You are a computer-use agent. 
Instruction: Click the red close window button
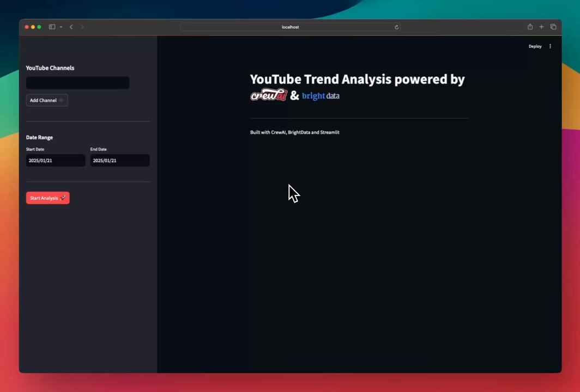27,27
